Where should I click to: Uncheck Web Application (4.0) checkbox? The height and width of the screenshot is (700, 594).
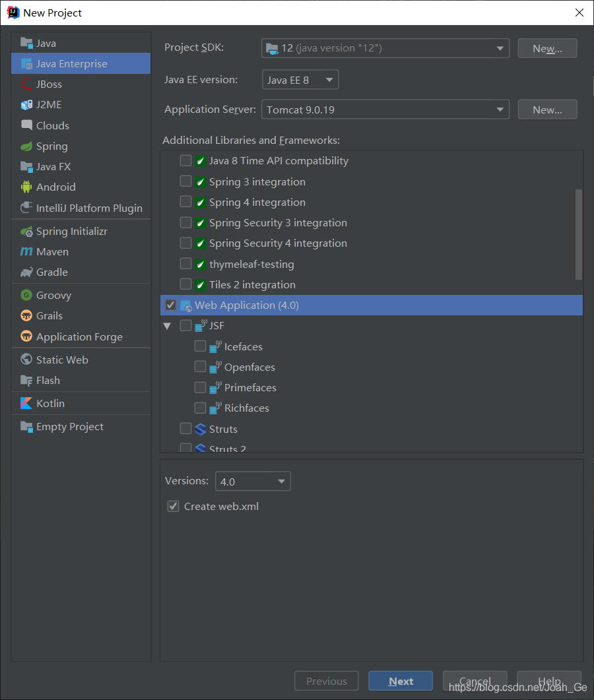170,305
